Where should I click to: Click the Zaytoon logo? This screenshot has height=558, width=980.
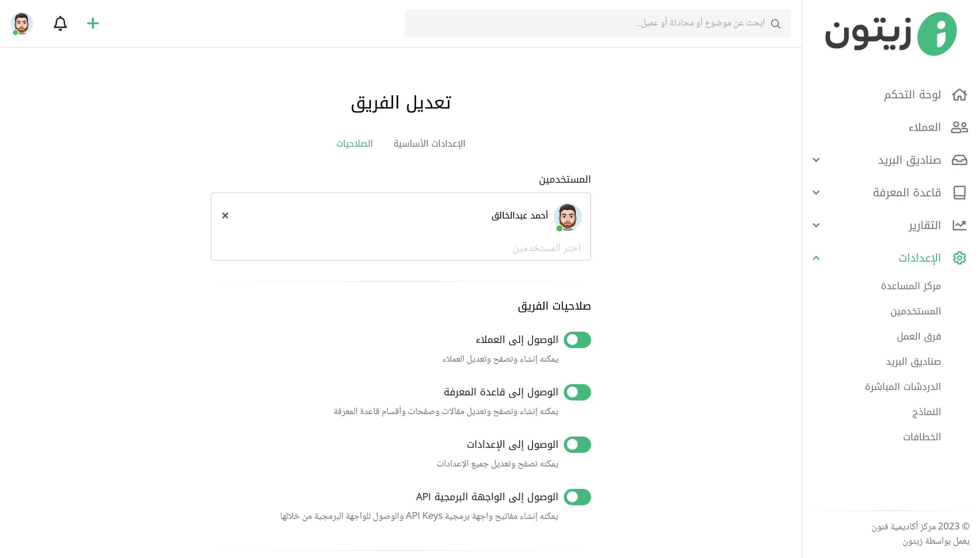(x=891, y=34)
